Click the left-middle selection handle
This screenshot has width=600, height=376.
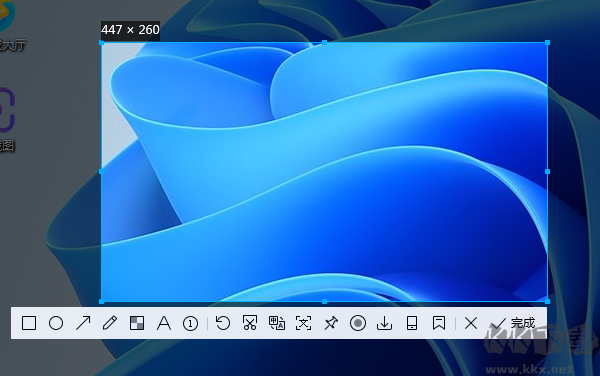(101, 172)
